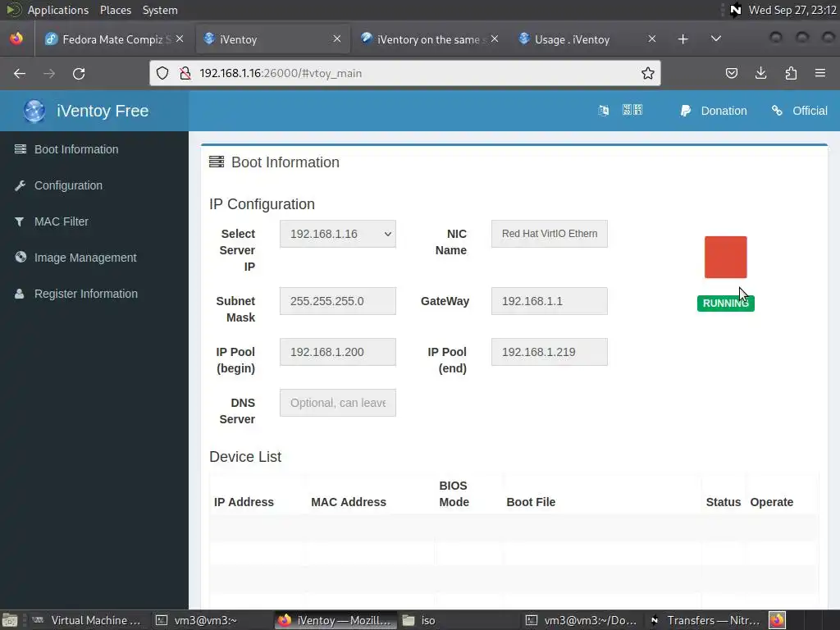Switch to Virtual Machine taskbar window
The height and width of the screenshot is (630, 840).
pos(87,620)
